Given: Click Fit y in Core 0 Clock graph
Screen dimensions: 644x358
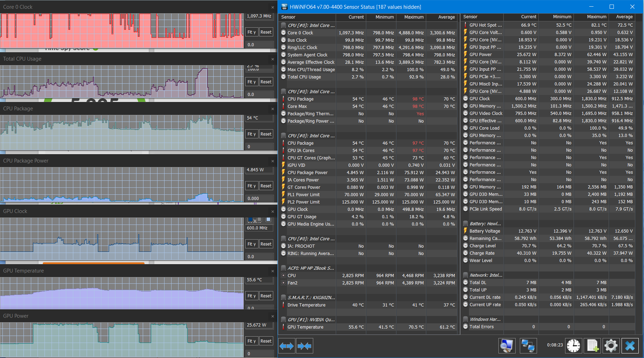Looking at the screenshot, I should (251, 32).
